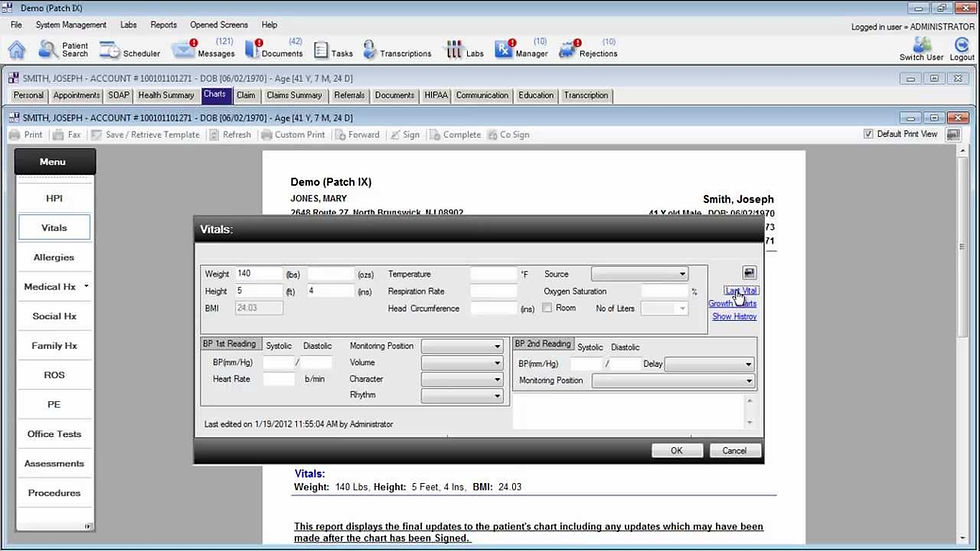Click the Heart Rate field

279,379
